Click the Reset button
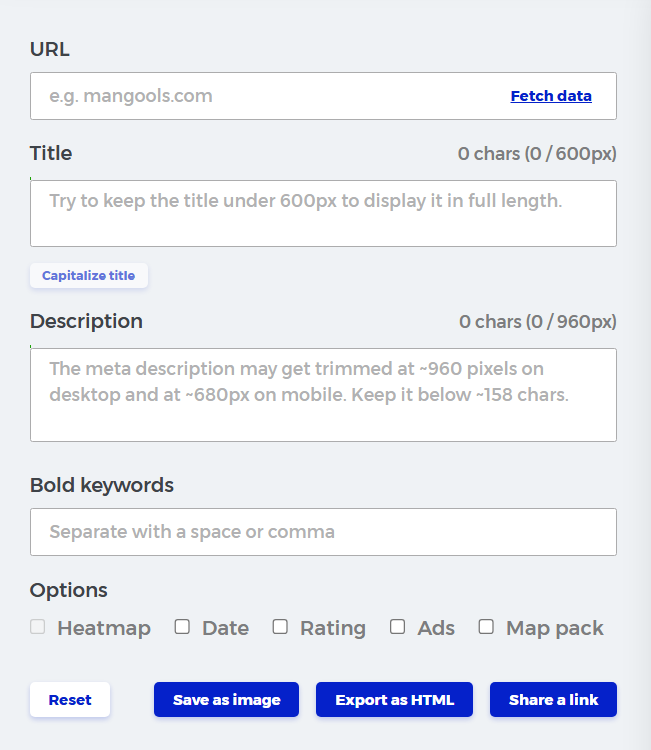The height and width of the screenshot is (750, 651). click(70, 700)
